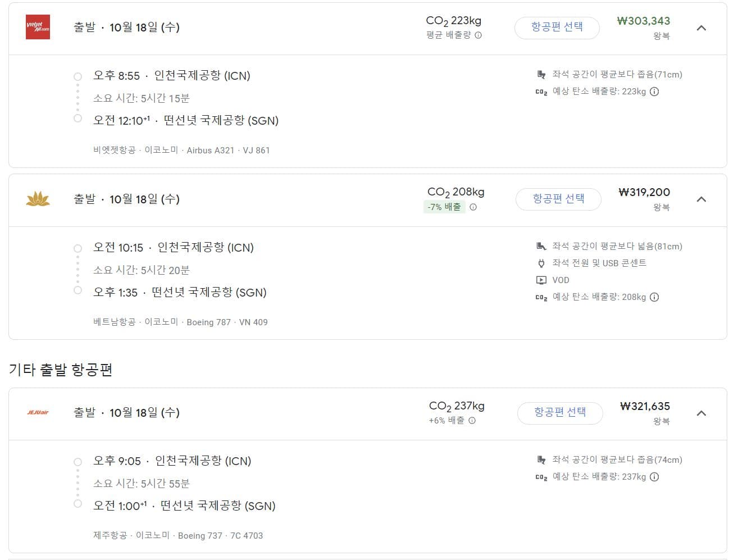
Task: Click the 기타 출발 항공편 section heading
Action: tap(61, 370)
